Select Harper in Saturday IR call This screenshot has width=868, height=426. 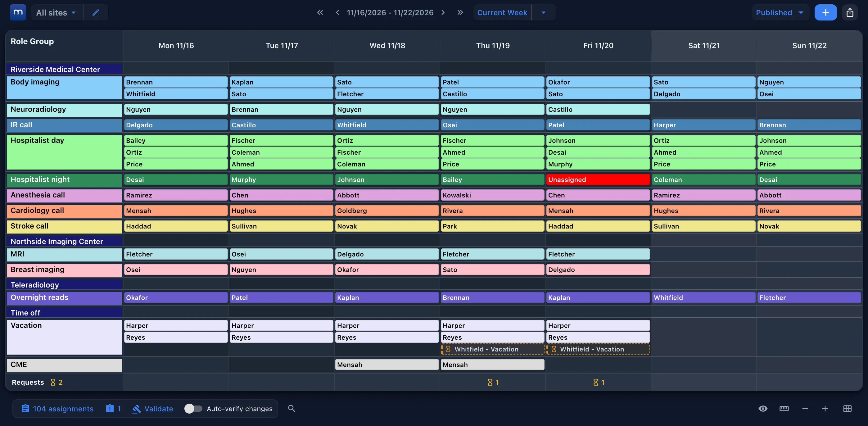(x=703, y=125)
